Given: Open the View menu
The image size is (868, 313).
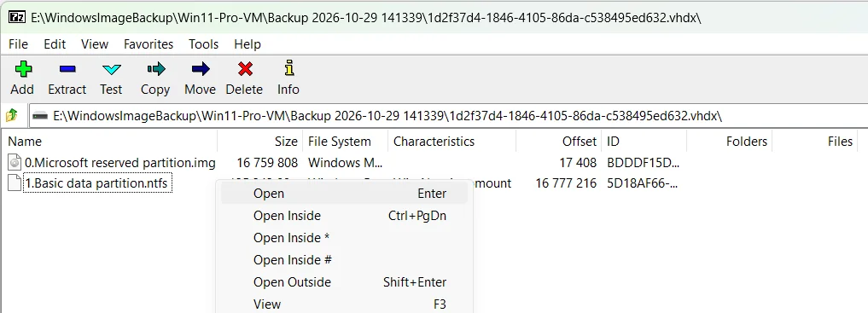Looking at the screenshot, I should [x=95, y=44].
